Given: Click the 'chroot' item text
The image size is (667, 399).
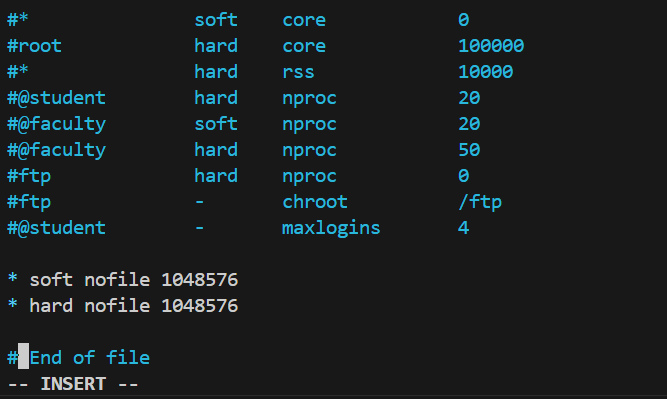Looking at the screenshot, I should click(315, 202).
